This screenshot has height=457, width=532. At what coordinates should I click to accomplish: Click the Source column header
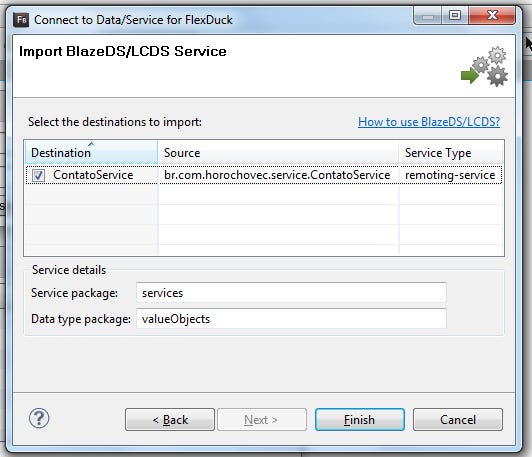[x=278, y=153]
